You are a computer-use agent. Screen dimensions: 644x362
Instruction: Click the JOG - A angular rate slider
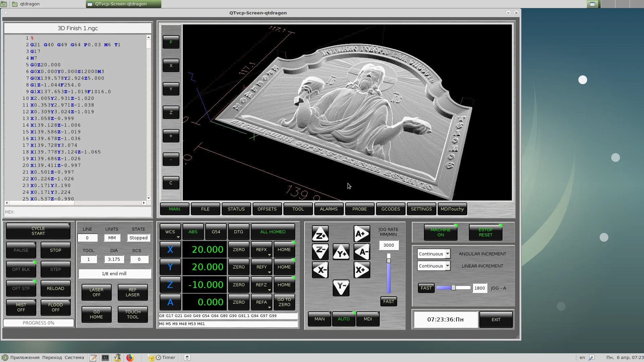click(453, 288)
